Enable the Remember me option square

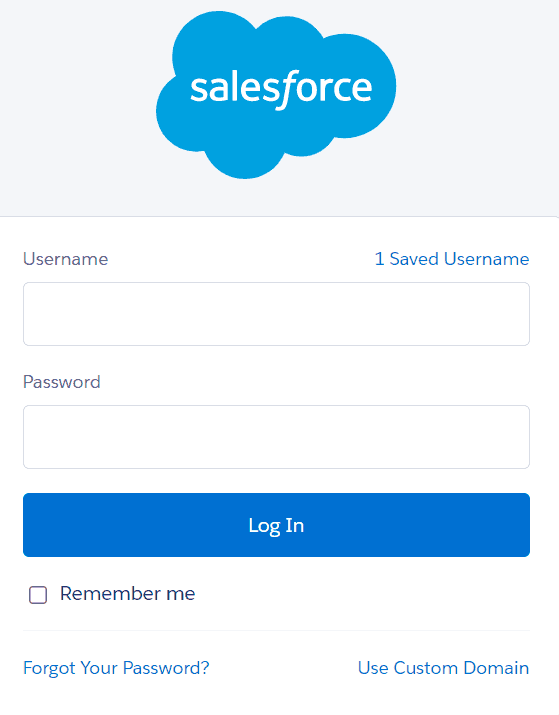coord(38,595)
